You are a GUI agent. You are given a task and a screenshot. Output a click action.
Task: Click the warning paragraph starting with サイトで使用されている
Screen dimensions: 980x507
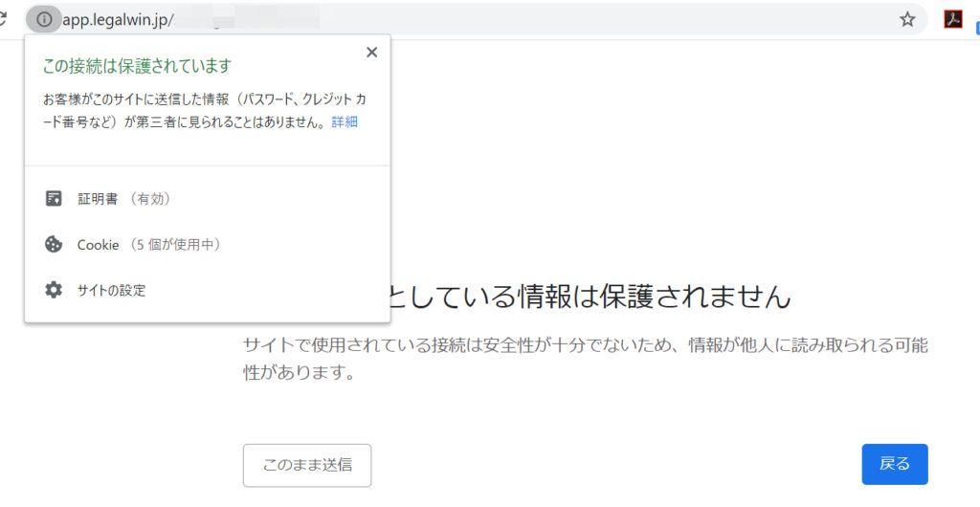585,358
